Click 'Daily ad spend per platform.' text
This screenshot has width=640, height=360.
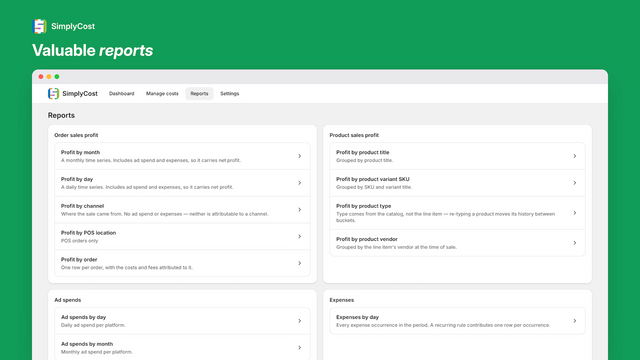pos(93,325)
